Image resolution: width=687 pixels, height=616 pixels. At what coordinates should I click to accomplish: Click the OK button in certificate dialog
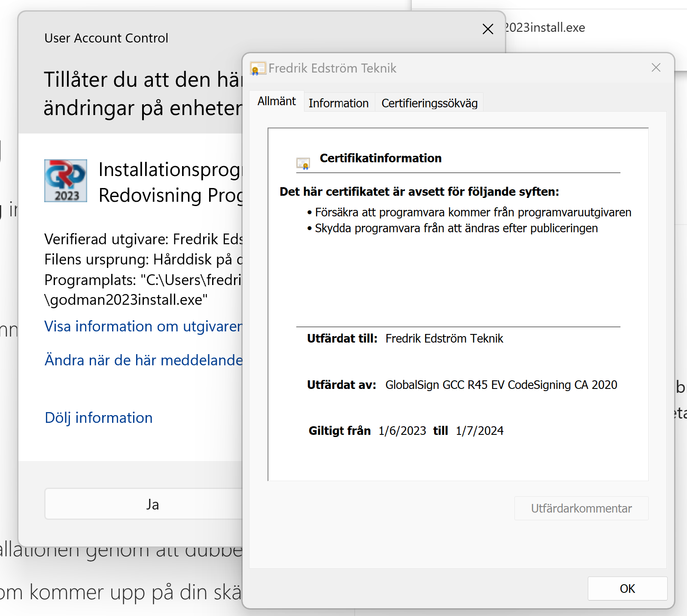point(627,589)
